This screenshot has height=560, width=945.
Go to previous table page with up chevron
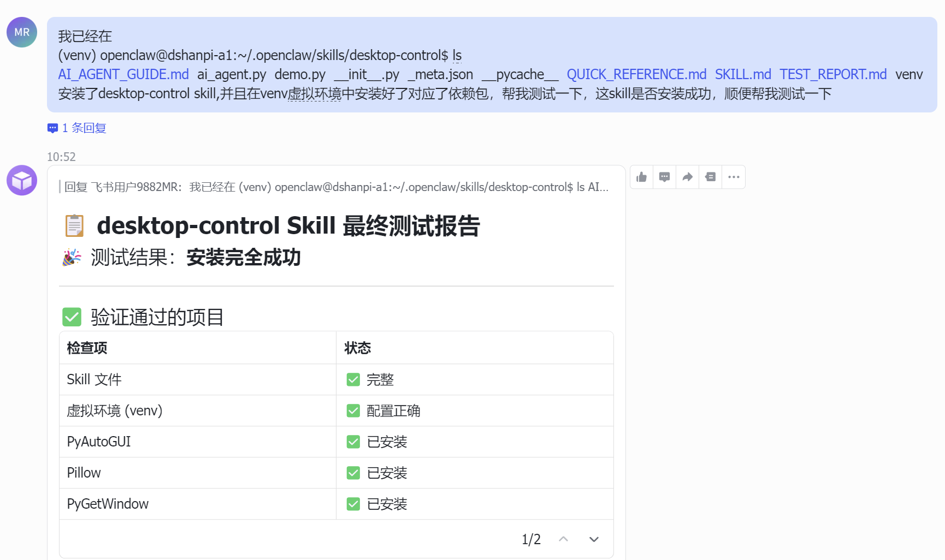coord(563,539)
